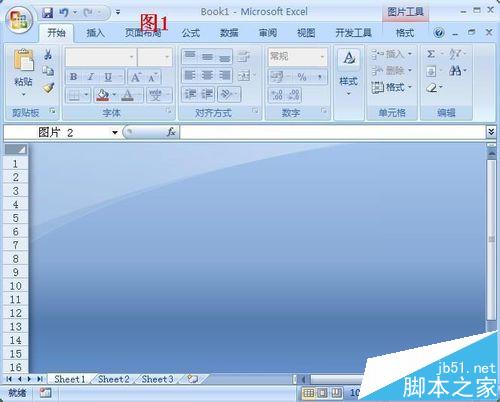This screenshot has height=402, width=500.
Task: Open Sort and Filter icon
Action: 455,54
